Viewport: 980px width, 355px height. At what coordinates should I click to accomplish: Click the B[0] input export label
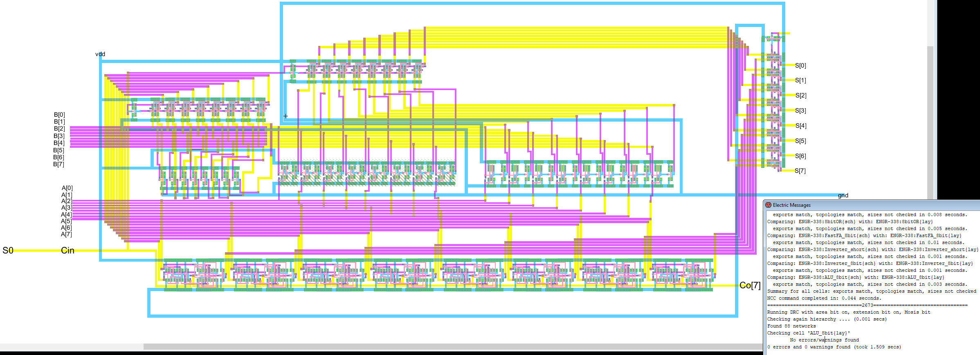tap(59, 115)
